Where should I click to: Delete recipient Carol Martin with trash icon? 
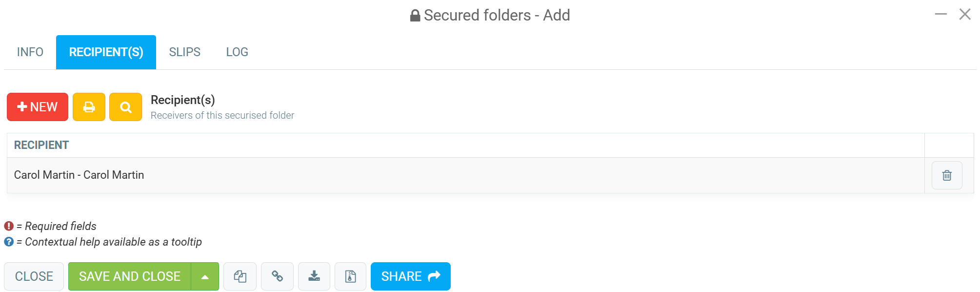(x=947, y=175)
